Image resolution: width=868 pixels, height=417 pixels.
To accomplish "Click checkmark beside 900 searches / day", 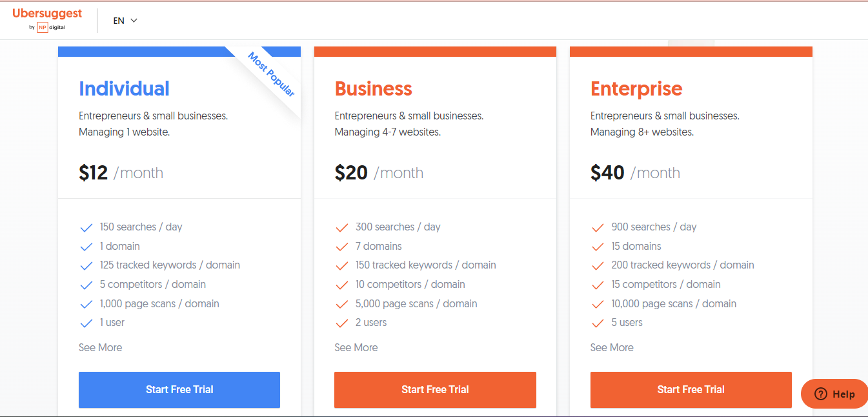I will pos(598,227).
